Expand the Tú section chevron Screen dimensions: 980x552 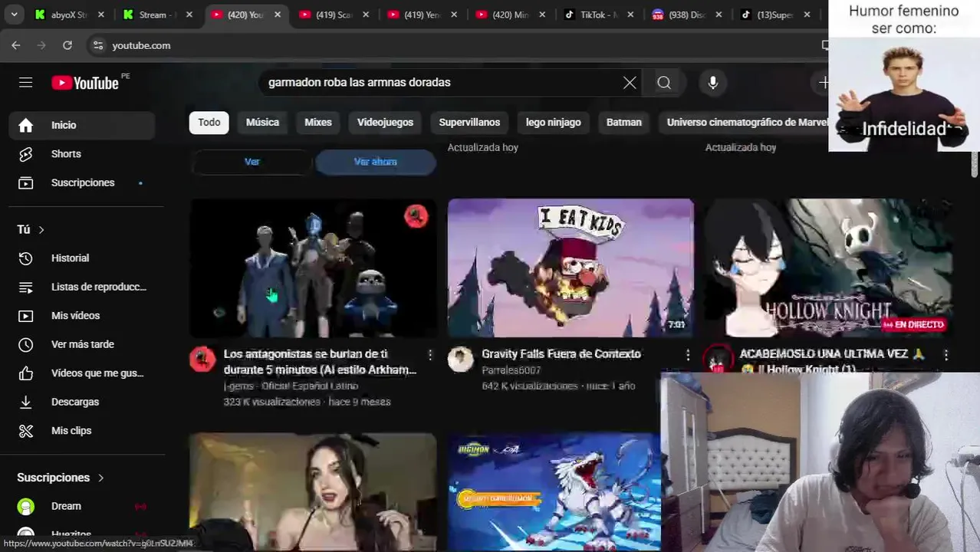click(x=41, y=230)
